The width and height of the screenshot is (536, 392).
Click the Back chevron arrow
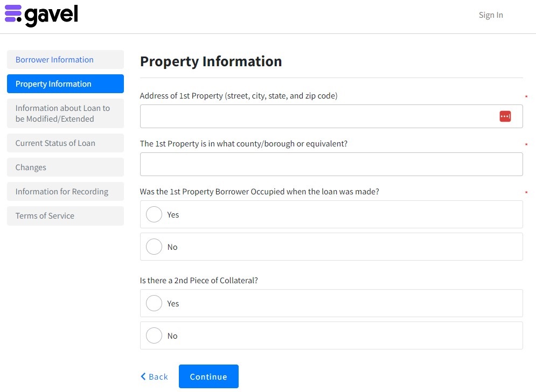143,377
